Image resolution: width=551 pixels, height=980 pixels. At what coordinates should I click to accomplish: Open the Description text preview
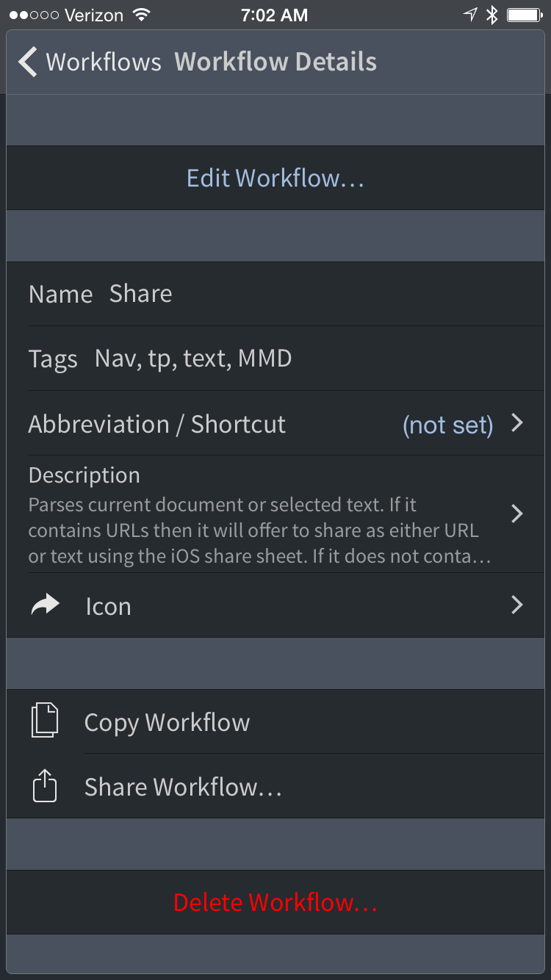coord(259,530)
